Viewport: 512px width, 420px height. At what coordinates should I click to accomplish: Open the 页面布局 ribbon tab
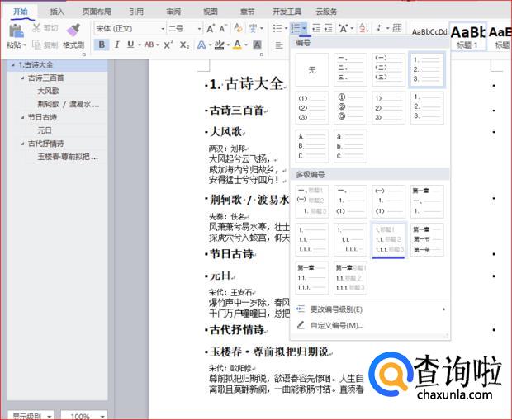click(97, 12)
